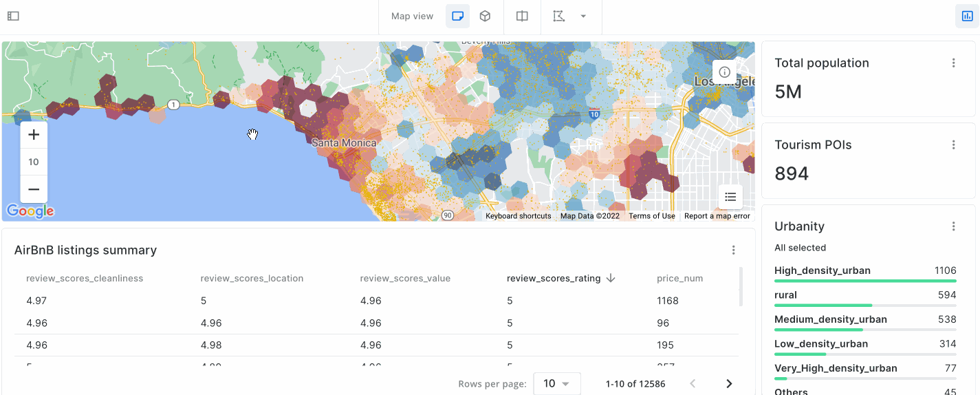Open the selection tool mode dropdown arrow
This screenshot has height=395, width=980.
[583, 16]
